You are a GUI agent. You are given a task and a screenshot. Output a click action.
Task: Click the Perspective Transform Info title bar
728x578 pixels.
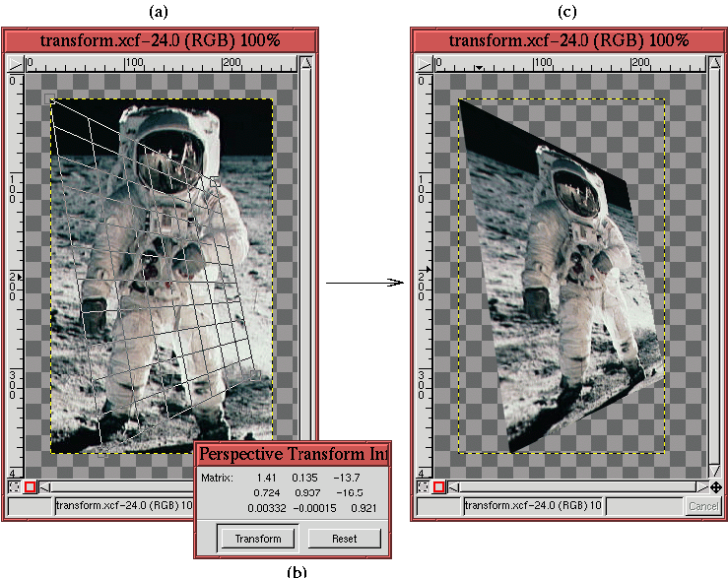click(293, 455)
